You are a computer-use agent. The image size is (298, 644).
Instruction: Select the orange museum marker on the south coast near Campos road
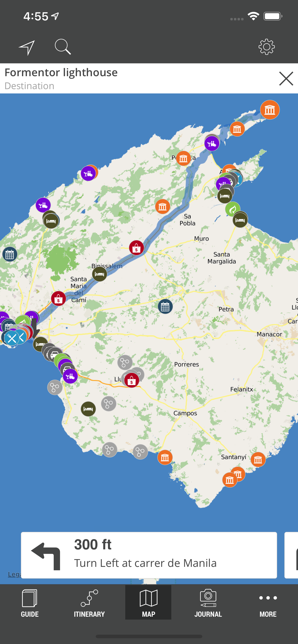tap(165, 457)
